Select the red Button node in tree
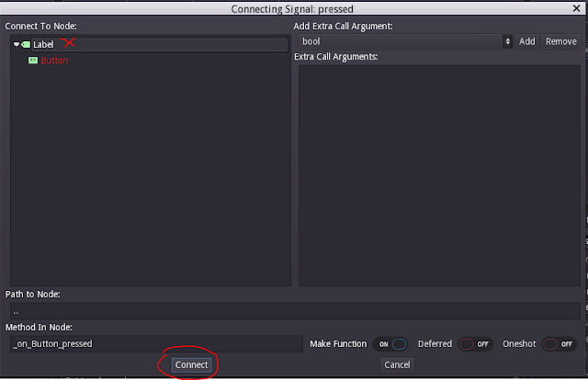The height and width of the screenshot is (380, 588). (54, 61)
